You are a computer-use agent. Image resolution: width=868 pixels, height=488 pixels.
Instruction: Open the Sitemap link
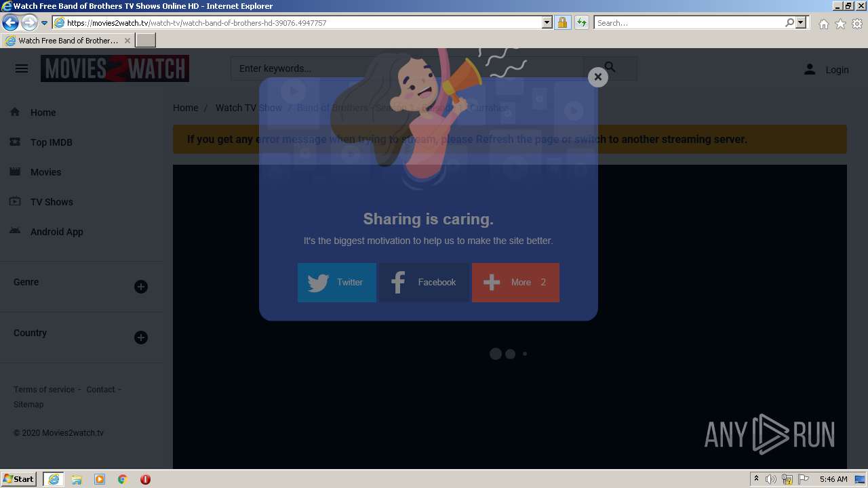coord(28,405)
